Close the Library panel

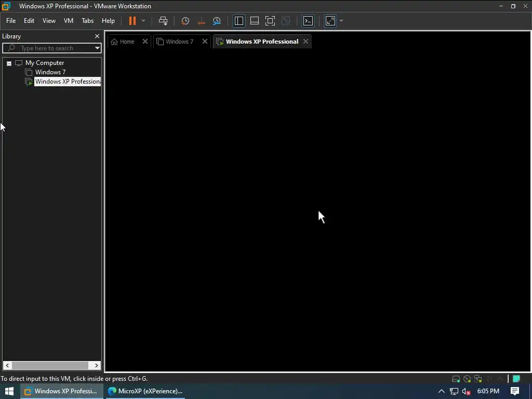(97, 36)
